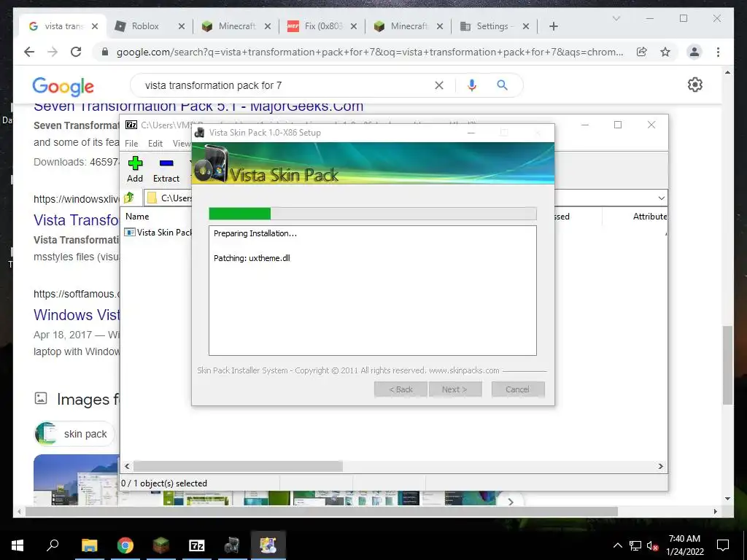Bookmark this page with star icon
Viewport: 747px width, 560px height.
coord(665,52)
